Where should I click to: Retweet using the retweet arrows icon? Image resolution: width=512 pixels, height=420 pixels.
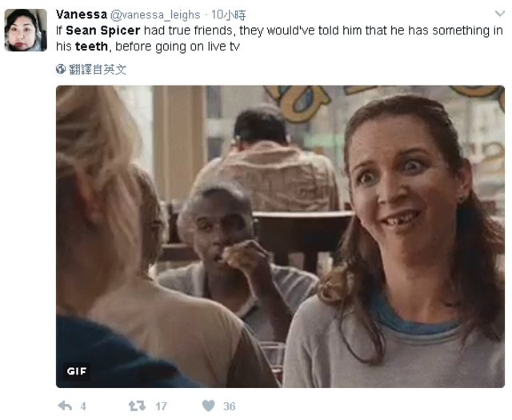137,406
